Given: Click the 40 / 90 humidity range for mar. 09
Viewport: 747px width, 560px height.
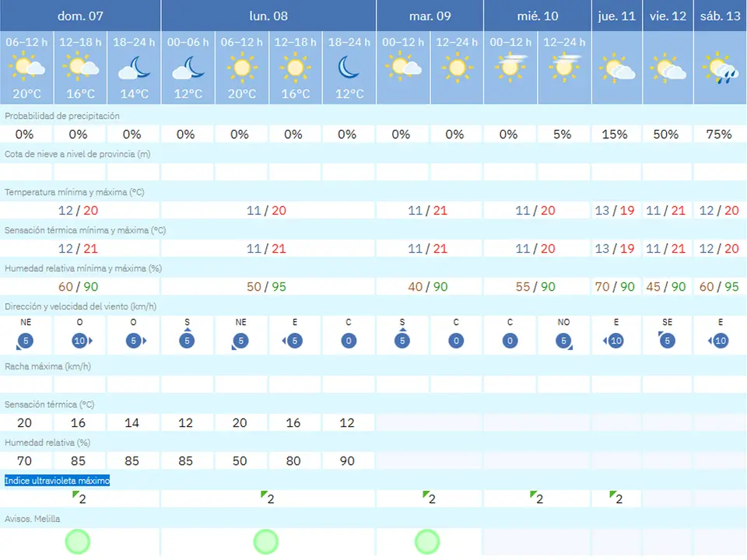Looking at the screenshot, I should click(428, 287).
